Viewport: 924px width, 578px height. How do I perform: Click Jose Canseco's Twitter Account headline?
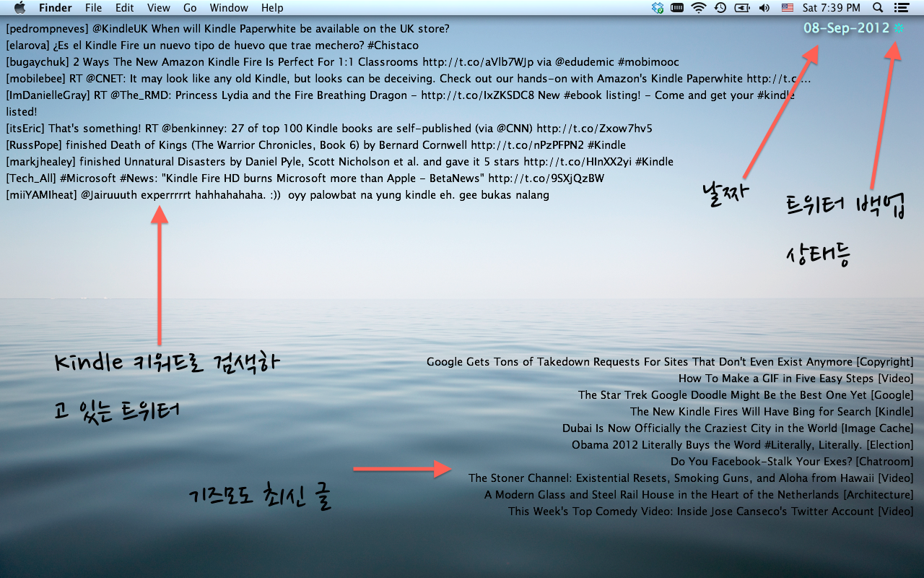(711, 512)
